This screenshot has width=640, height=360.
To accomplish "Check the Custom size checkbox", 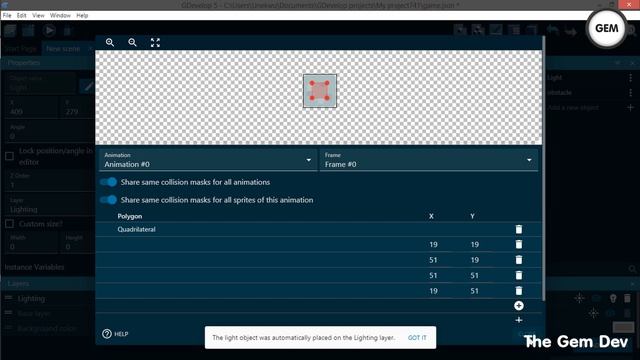I will tap(9, 224).
